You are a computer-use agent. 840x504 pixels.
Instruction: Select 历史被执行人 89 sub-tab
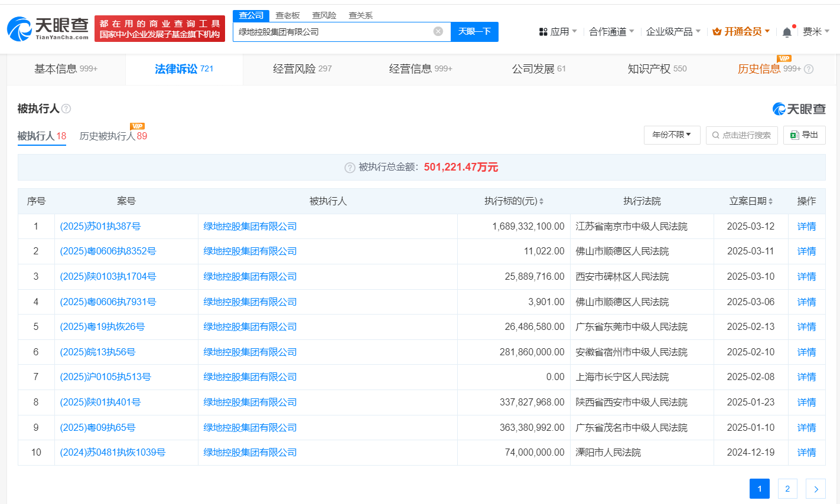tap(113, 136)
